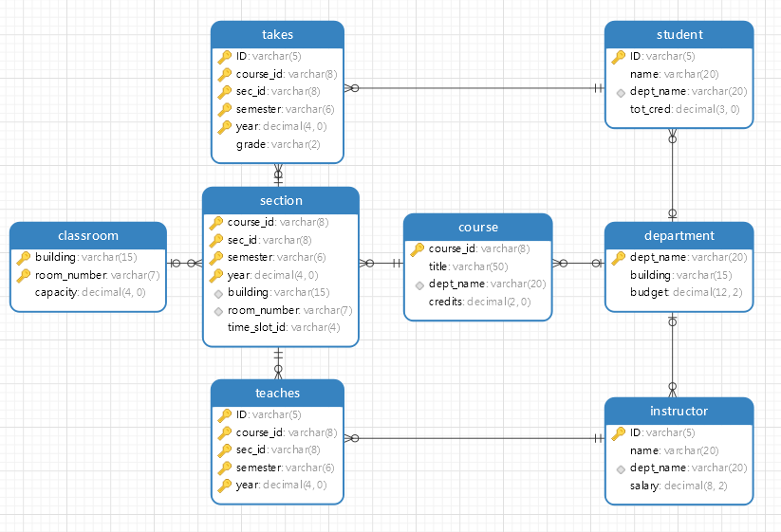Screen dimensions: 781x532
Task: Click the grade column in takes
Action: pos(277,144)
